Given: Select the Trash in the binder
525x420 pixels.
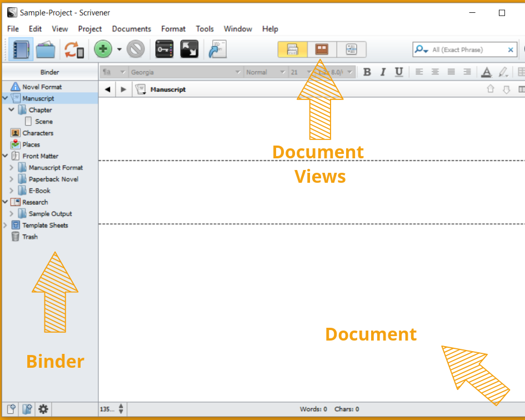Looking at the screenshot, I should 30,237.
